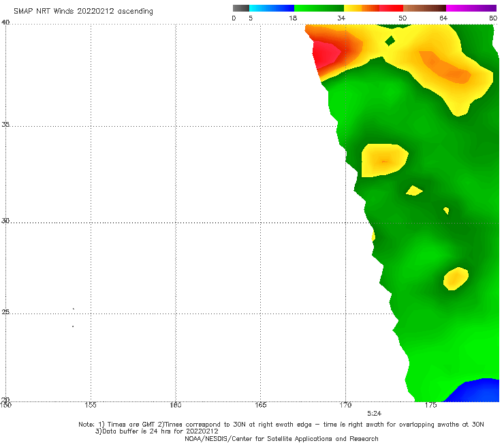
Task: Click the yellow wind patch near 27N 176E
Action: pos(456,279)
